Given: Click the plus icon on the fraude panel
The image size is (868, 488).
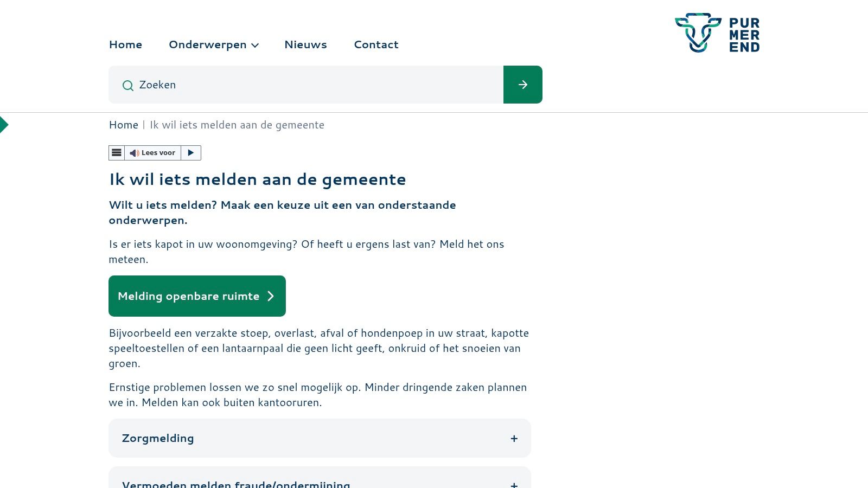Looking at the screenshot, I should (x=514, y=485).
